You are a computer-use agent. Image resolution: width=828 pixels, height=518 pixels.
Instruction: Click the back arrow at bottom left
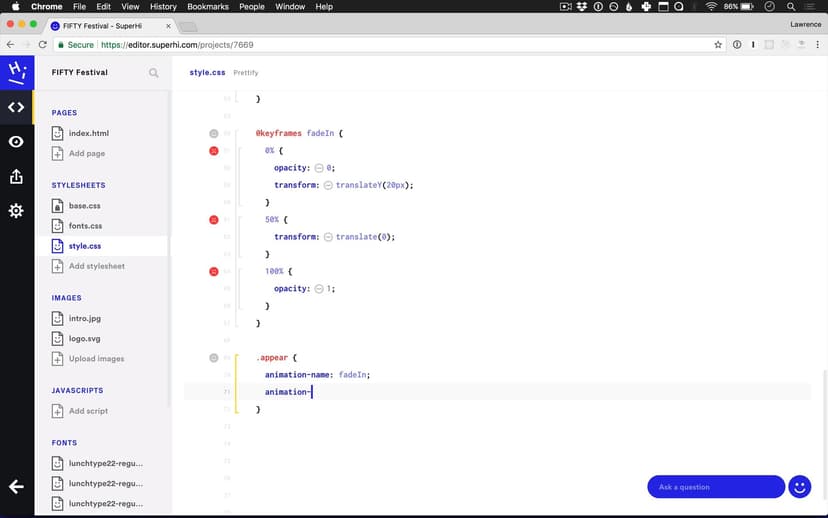click(x=16, y=486)
